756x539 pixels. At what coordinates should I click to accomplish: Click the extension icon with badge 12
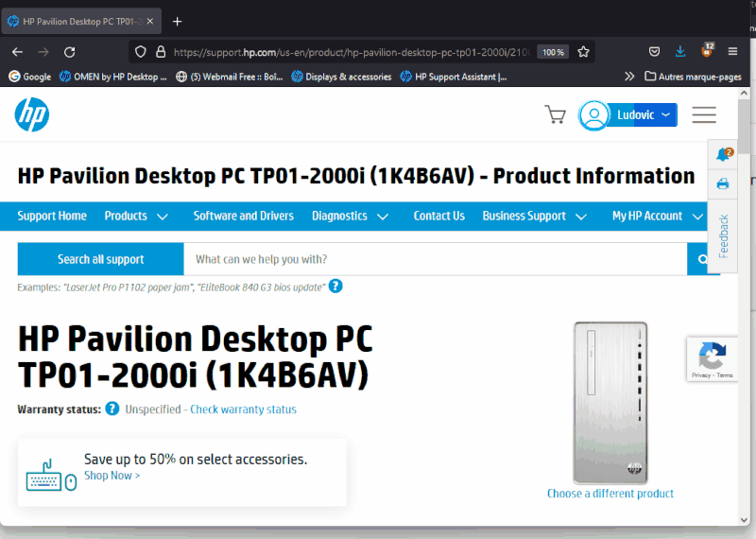point(707,50)
